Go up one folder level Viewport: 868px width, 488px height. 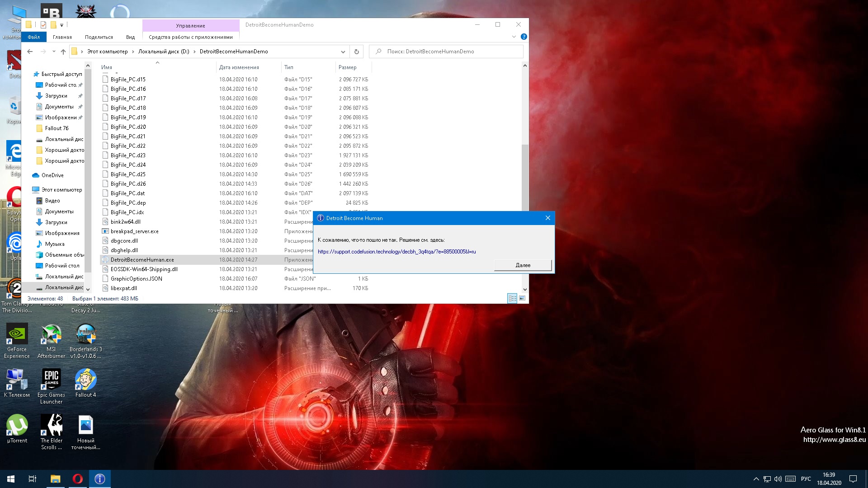click(x=63, y=52)
